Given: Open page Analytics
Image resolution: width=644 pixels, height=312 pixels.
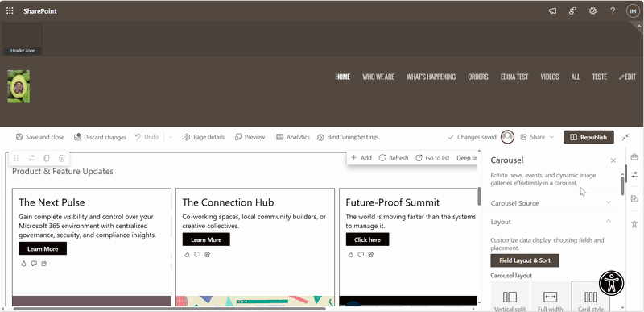Looking at the screenshot, I should tap(293, 137).
